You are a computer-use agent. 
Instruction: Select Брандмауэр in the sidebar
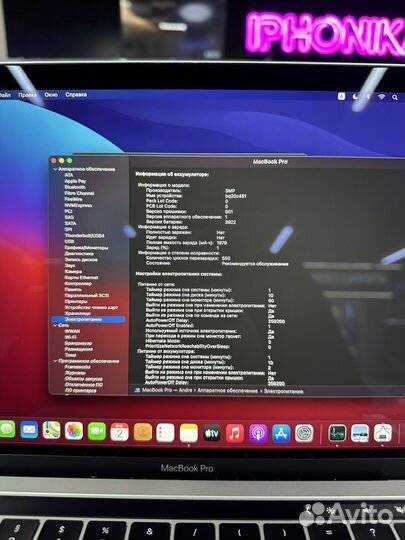point(78,343)
